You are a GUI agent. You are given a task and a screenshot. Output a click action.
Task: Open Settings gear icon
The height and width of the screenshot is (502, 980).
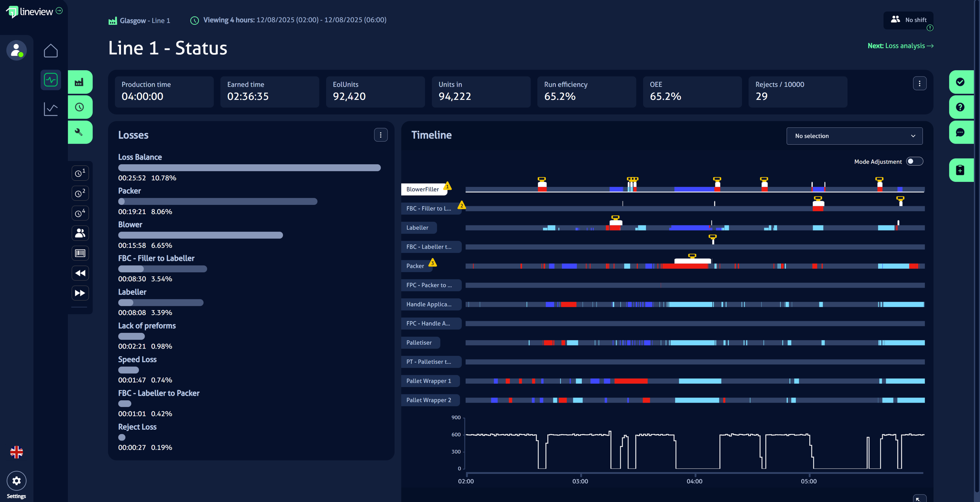point(16,481)
